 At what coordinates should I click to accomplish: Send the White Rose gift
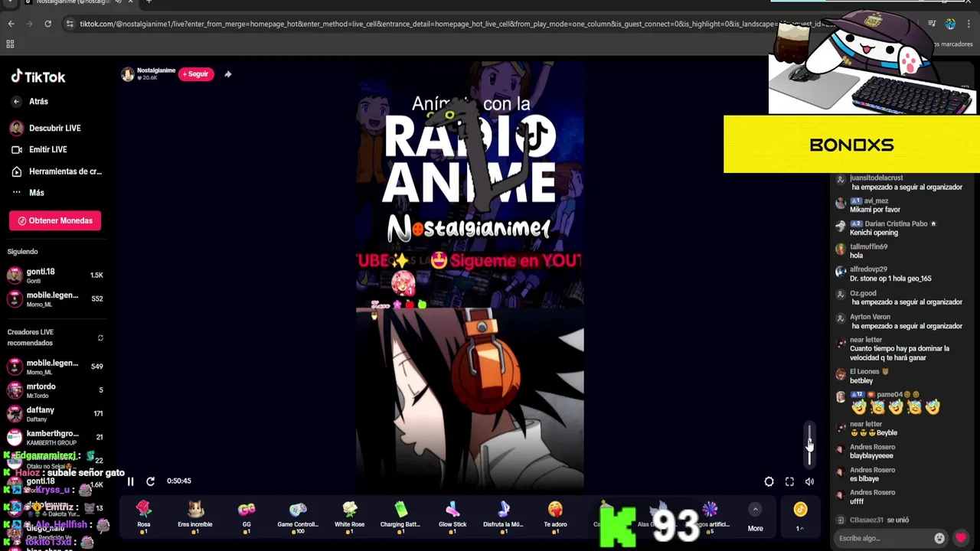[349, 517]
